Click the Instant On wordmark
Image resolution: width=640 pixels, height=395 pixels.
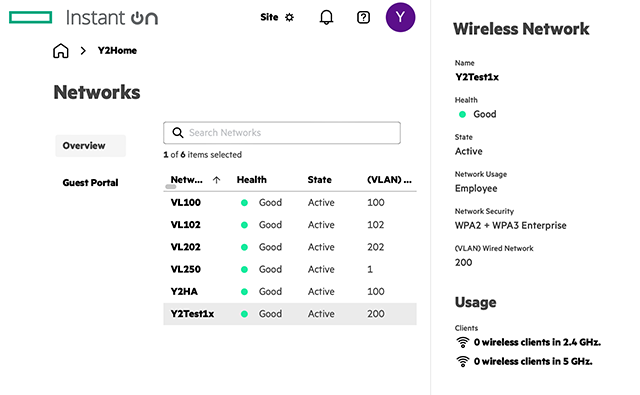pos(112,18)
